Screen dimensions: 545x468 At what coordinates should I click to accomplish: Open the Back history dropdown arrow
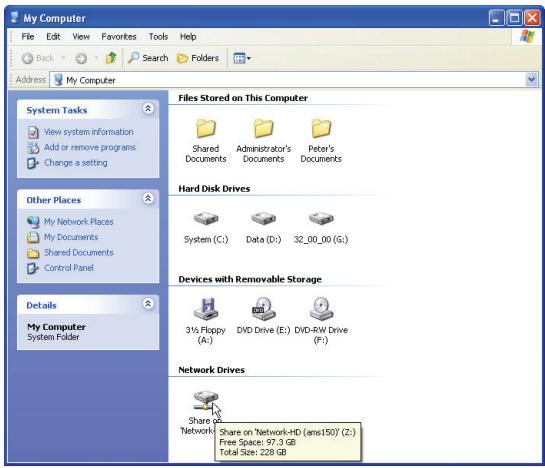point(63,58)
